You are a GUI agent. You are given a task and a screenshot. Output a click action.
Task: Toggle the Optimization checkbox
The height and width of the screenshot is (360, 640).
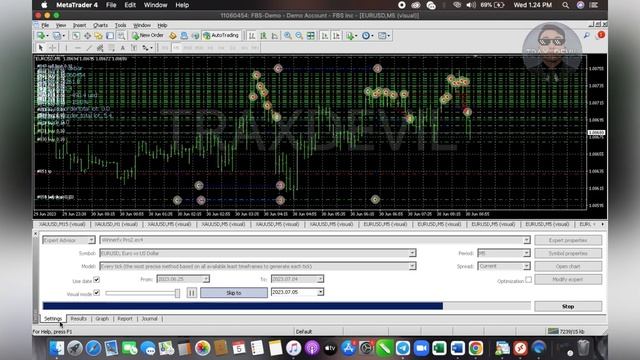[529, 280]
